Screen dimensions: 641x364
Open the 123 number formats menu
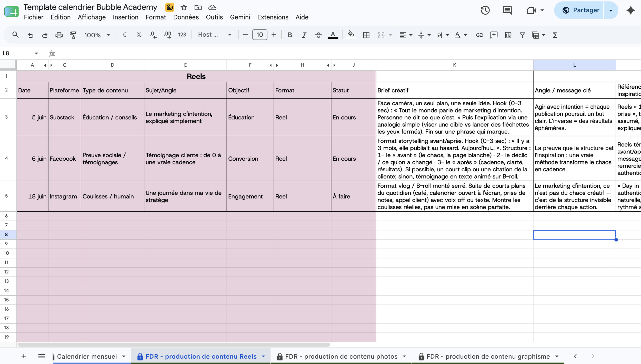click(x=182, y=35)
